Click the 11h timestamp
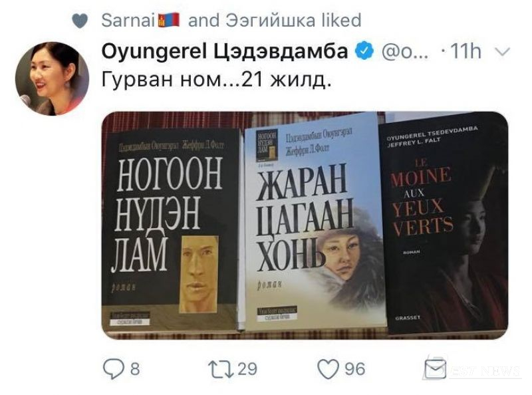This screenshot has width=532, height=395. click(466, 52)
